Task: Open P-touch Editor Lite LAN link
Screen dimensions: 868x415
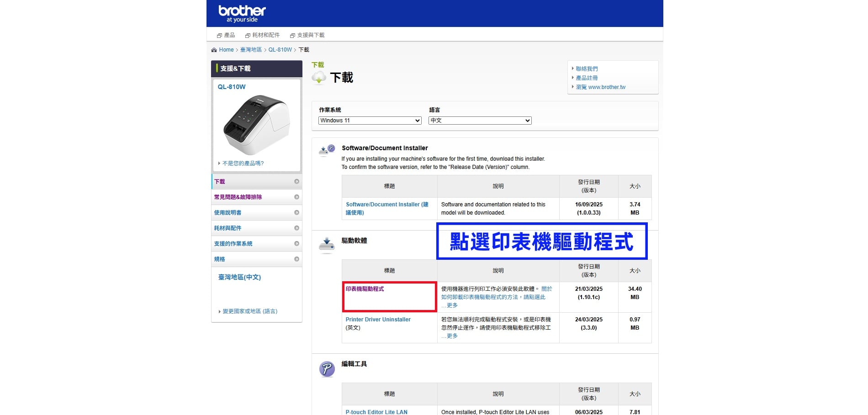Action: click(x=376, y=412)
